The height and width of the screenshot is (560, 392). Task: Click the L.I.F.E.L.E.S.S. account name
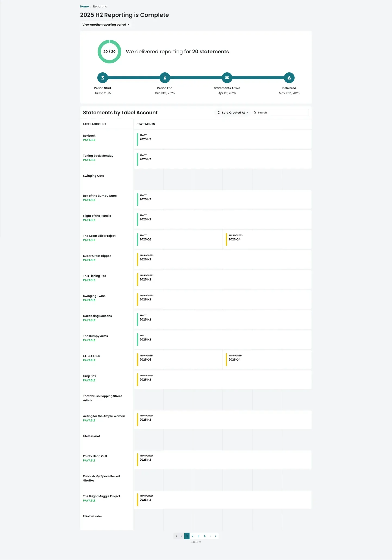pos(92,356)
